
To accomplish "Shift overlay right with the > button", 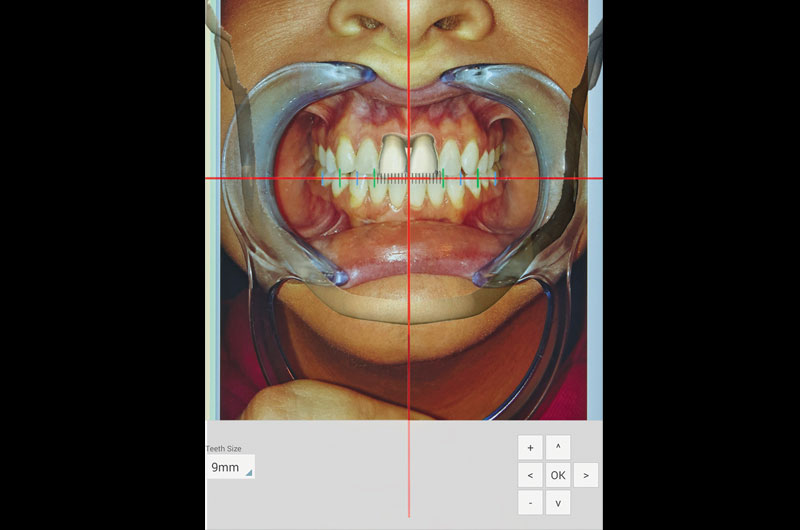I will (x=586, y=475).
